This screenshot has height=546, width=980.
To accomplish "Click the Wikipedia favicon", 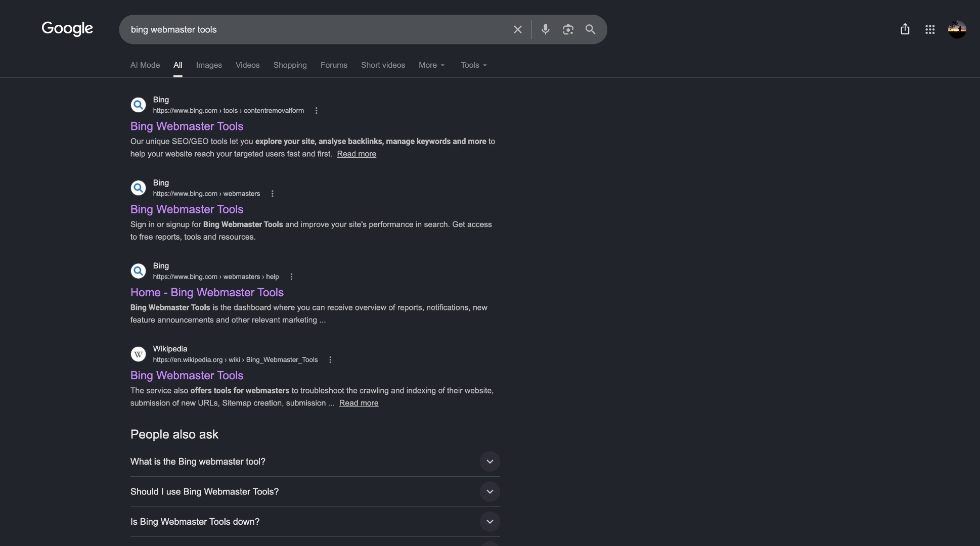I will pos(139,354).
